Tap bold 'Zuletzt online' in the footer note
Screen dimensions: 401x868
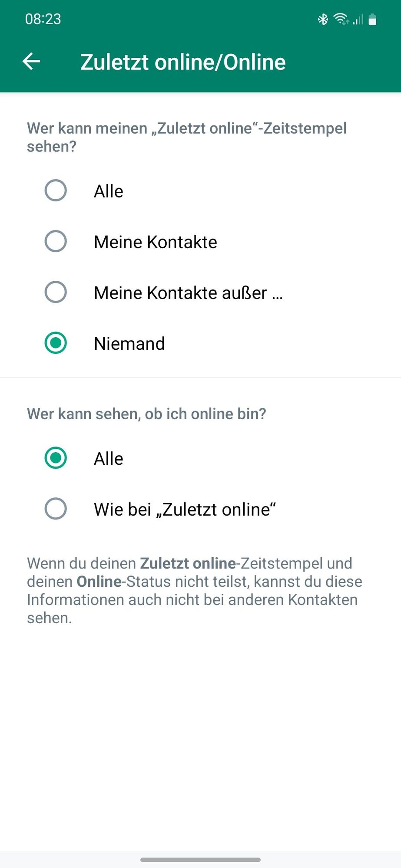tap(188, 563)
